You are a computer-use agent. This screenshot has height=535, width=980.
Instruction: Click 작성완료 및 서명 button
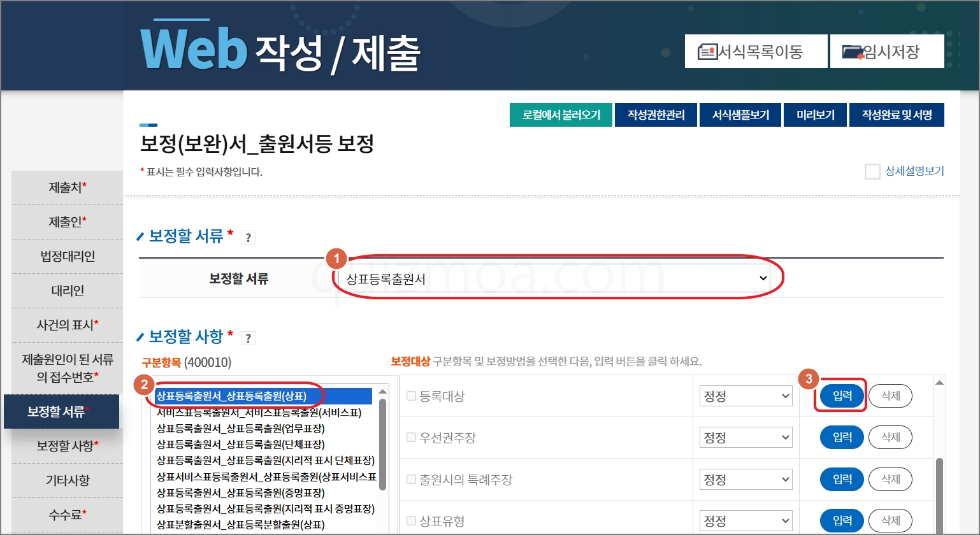coord(897,115)
